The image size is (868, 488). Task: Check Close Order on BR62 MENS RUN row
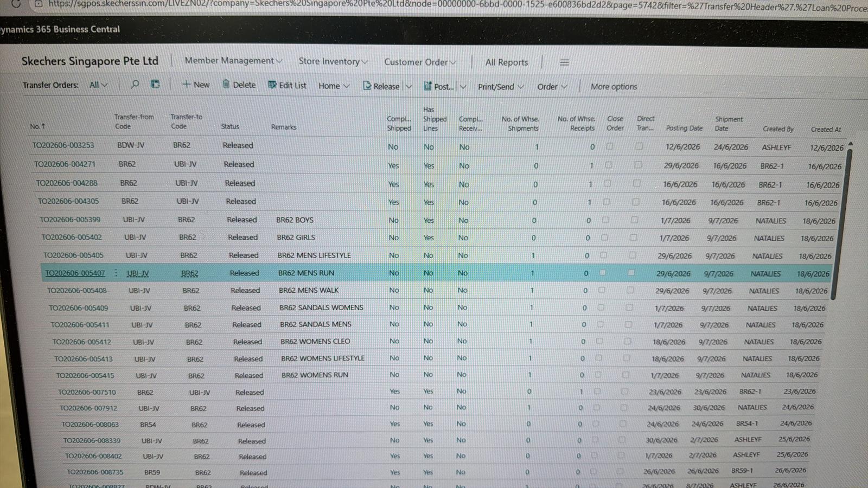click(602, 273)
